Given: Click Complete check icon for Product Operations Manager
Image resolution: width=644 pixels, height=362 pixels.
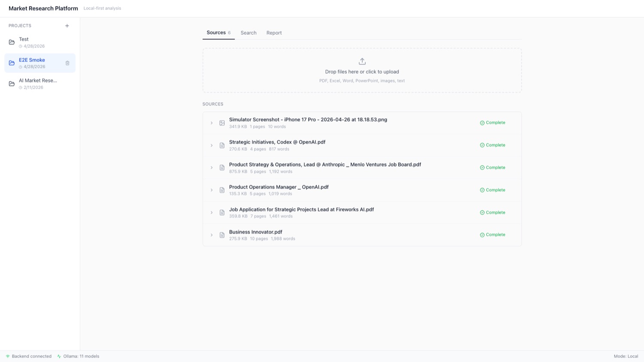Looking at the screenshot, I should (482, 190).
